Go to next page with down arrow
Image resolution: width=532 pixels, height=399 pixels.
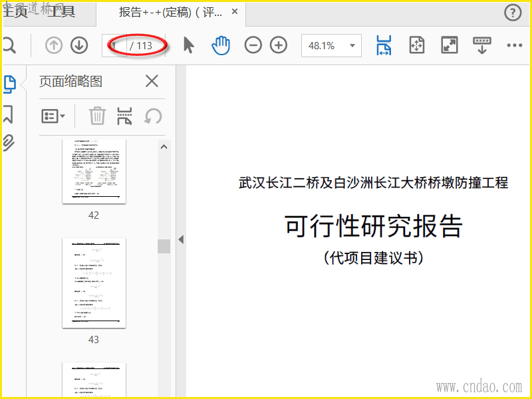79,45
